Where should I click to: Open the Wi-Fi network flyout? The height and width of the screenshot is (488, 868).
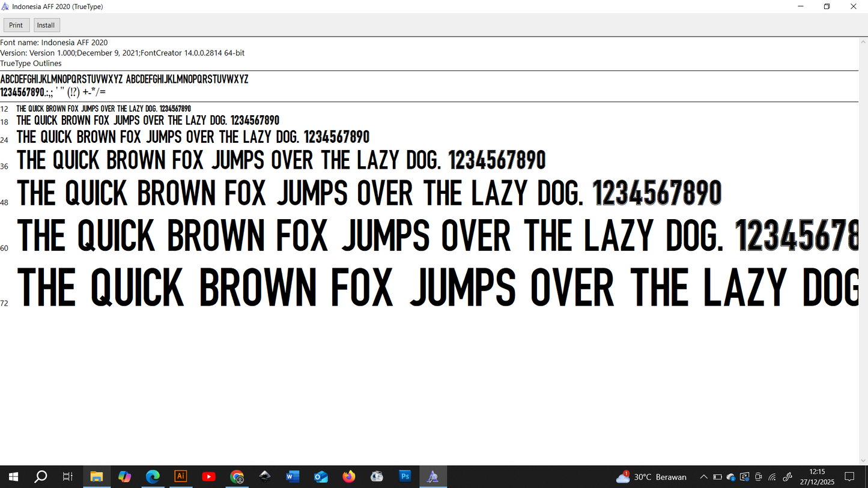[x=772, y=477]
